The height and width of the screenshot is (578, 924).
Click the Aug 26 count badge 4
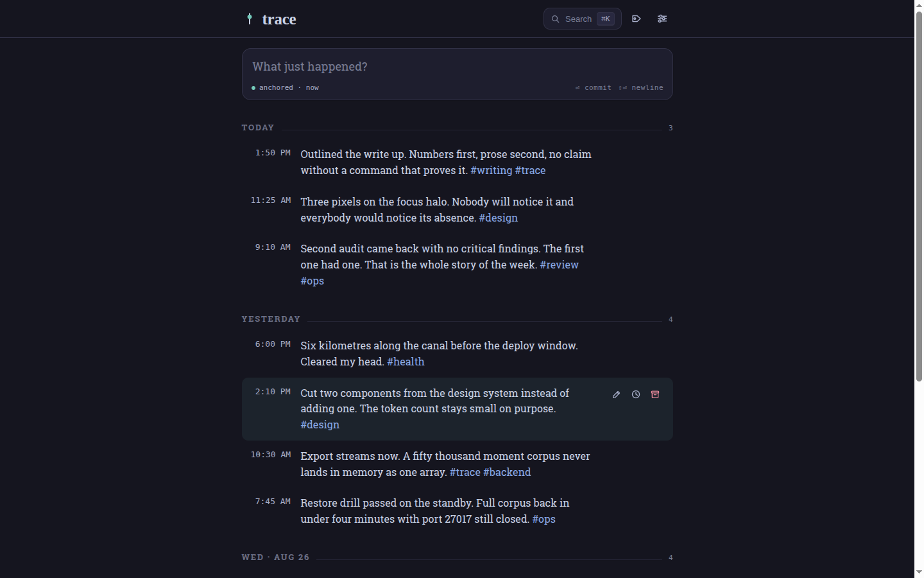(x=671, y=557)
